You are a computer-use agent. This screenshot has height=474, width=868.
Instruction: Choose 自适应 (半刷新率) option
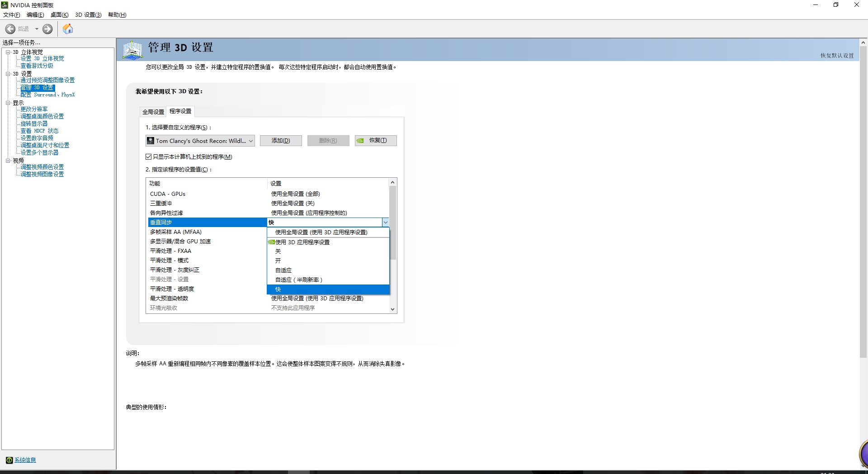tap(328, 280)
